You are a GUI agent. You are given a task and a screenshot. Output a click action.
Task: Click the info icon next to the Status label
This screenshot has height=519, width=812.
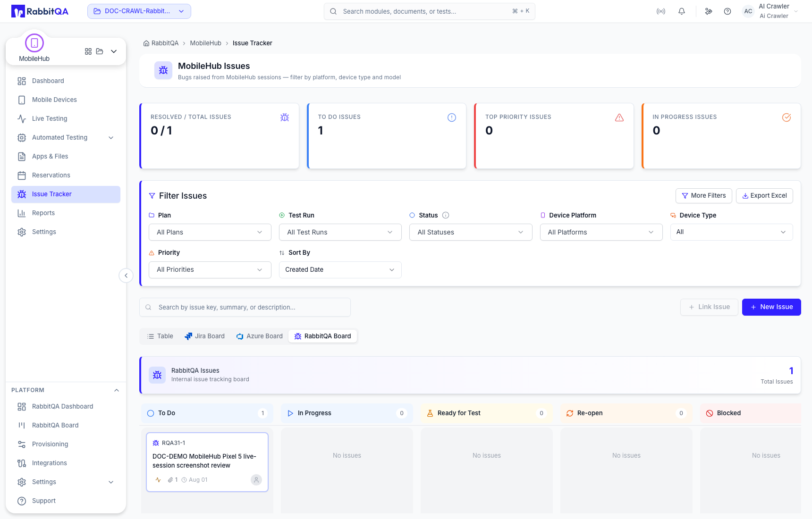pyautogui.click(x=446, y=215)
